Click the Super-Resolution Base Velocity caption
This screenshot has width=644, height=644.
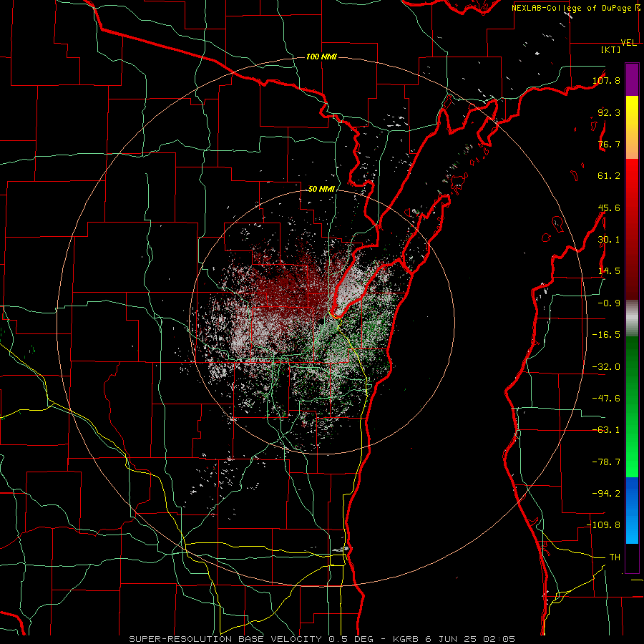pos(321,639)
